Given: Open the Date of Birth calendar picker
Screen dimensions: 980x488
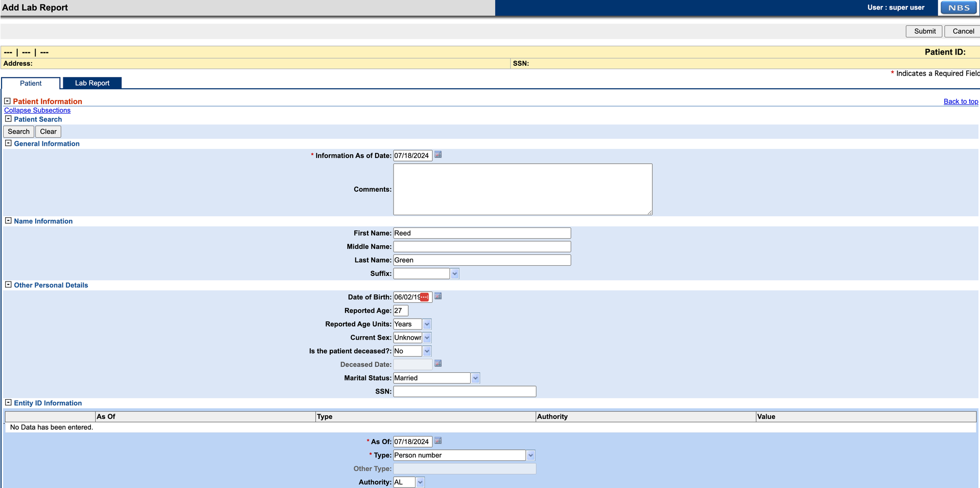Looking at the screenshot, I should pyautogui.click(x=438, y=296).
